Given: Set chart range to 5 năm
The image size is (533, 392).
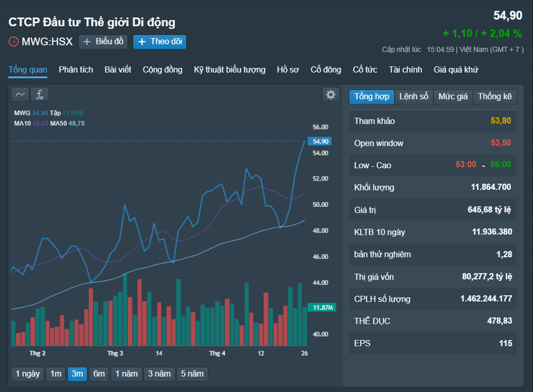Looking at the screenshot, I should [x=192, y=374].
